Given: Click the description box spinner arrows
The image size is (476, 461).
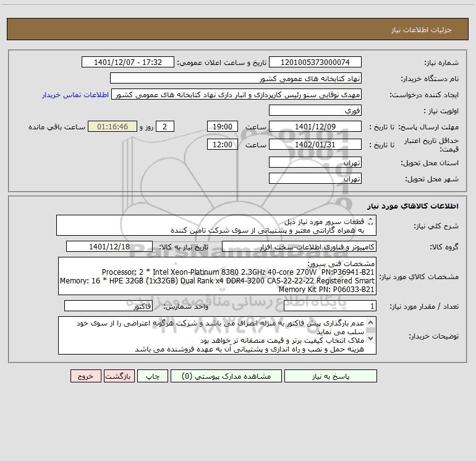Looking at the screenshot, I should coord(370,222).
